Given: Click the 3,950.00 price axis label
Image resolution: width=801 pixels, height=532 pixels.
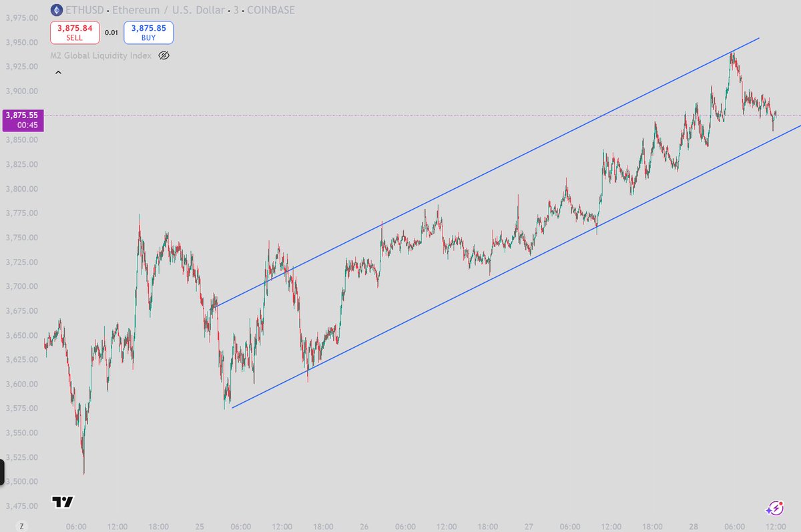Looking at the screenshot, I should (21, 42).
